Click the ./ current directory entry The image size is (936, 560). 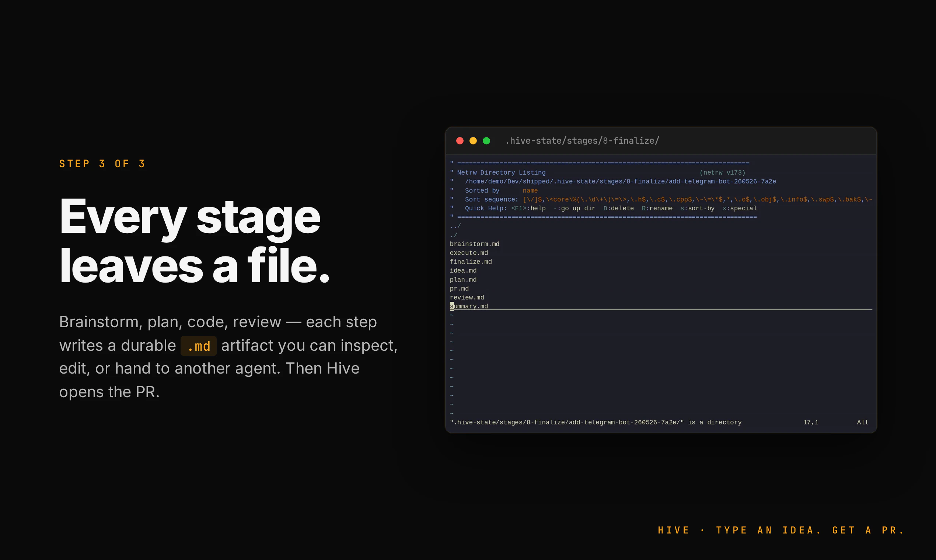[453, 235]
